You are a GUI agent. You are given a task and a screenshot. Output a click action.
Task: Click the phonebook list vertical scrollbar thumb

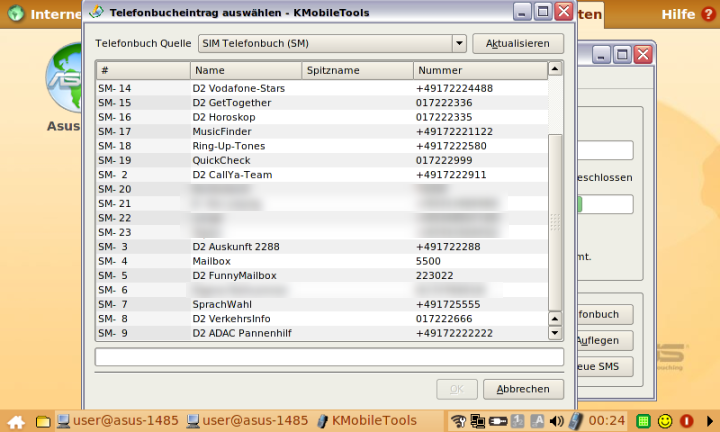point(555,222)
